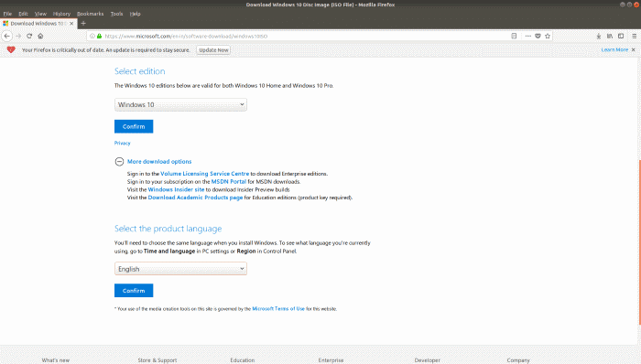
Task: Click the forward navigation arrow
Action: (x=18, y=36)
